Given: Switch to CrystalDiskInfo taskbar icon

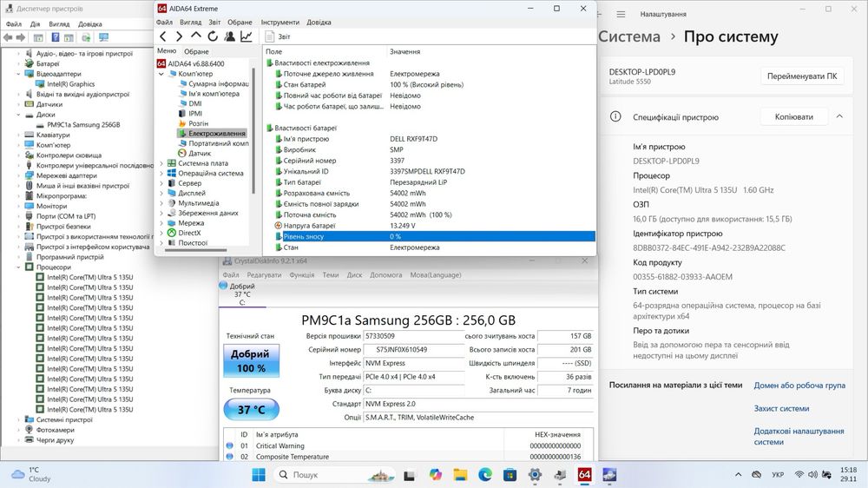Looking at the screenshot, I should pyautogui.click(x=609, y=475).
